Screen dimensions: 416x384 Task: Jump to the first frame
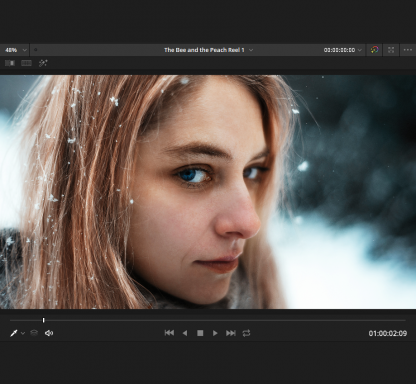click(169, 333)
